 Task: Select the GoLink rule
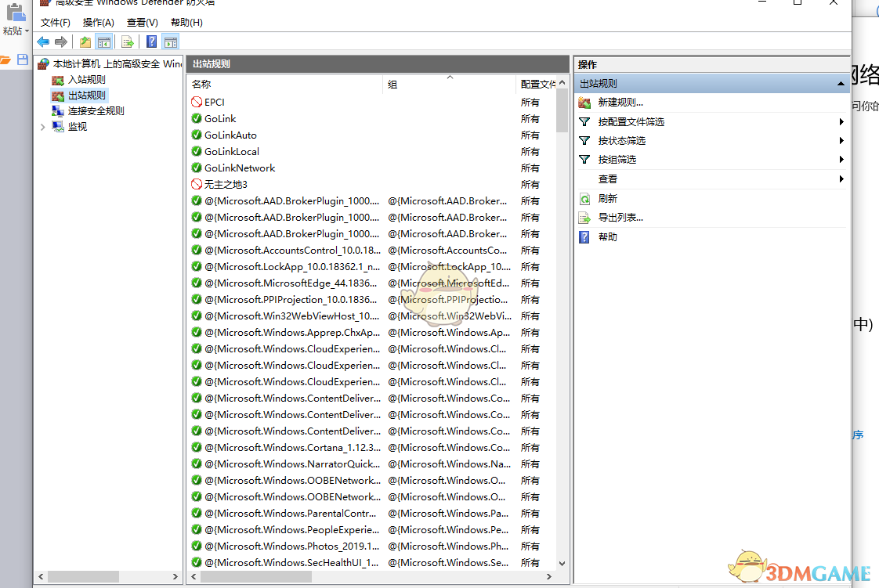coord(372,119)
